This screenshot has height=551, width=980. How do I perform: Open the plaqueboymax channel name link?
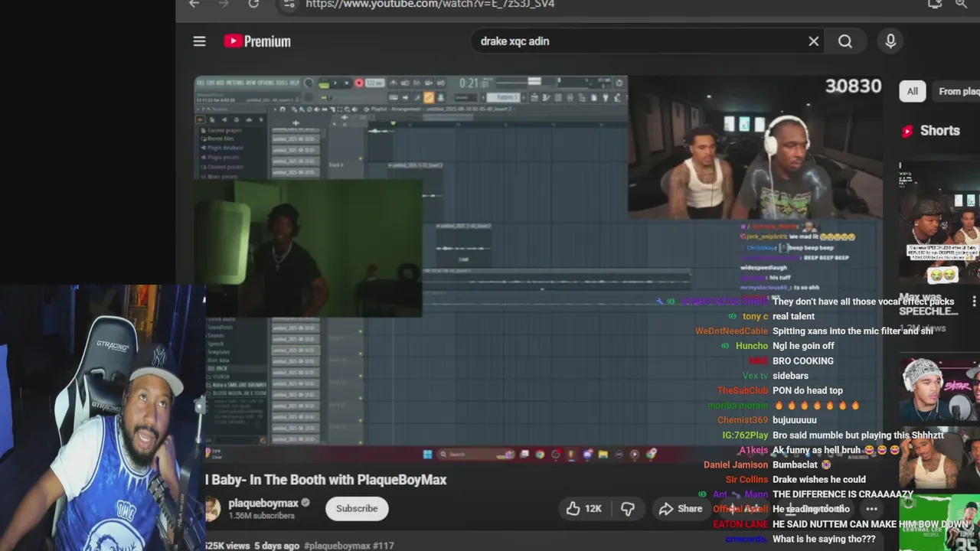263,503
